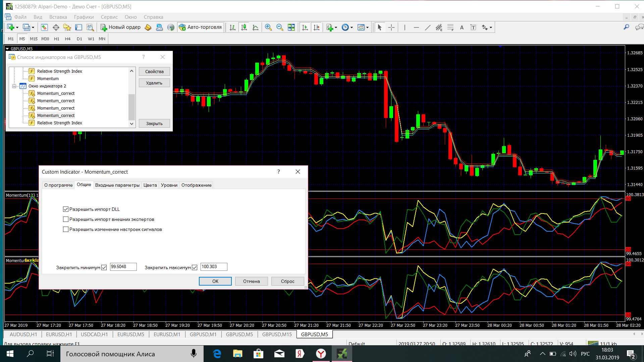
Task: Select the trendline drawing tool
Action: pyautogui.click(x=428, y=27)
